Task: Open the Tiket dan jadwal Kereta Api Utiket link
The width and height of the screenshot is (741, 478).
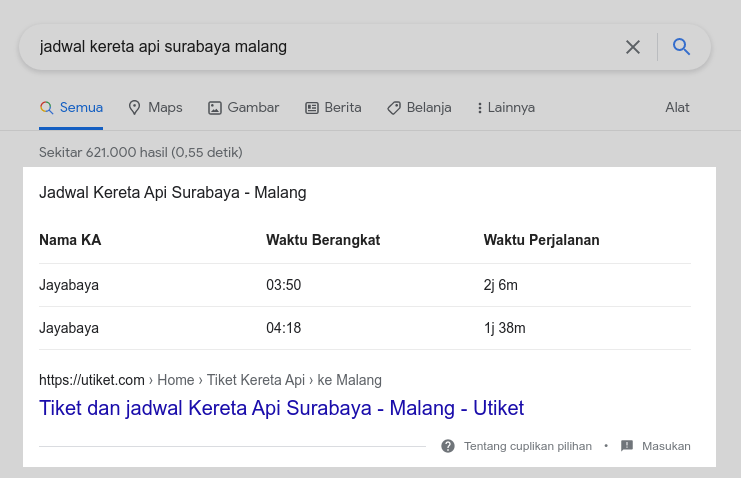Action: coord(281,408)
